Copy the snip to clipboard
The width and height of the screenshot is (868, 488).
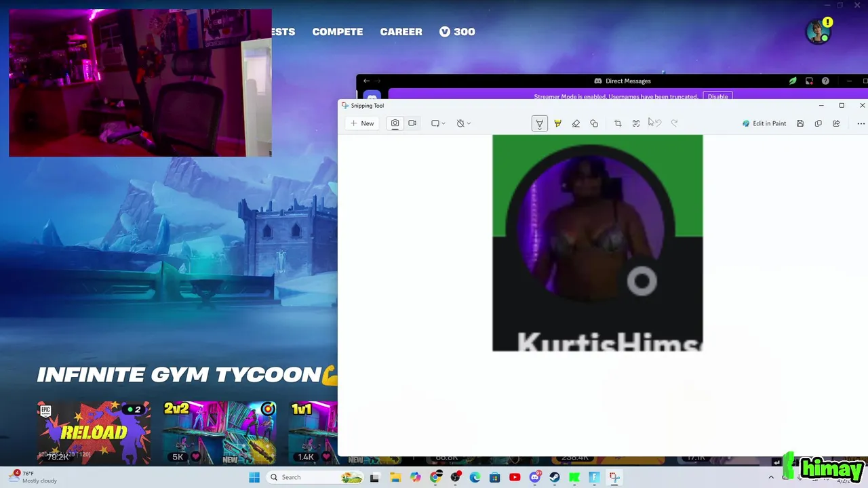[x=818, y=123]
